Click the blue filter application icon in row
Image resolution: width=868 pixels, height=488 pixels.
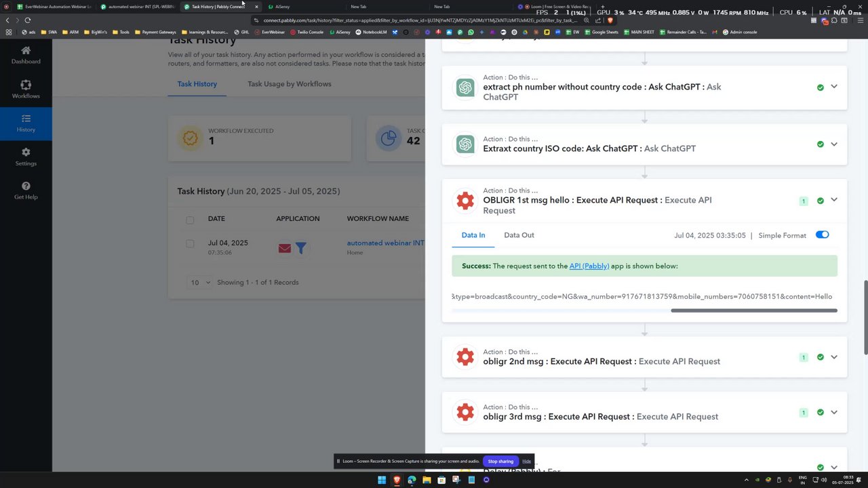pyautogui.click(x=300, y=248)
